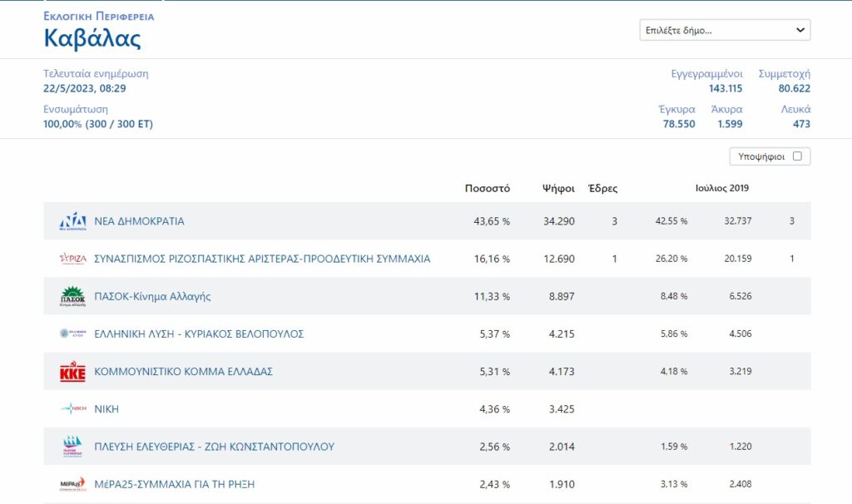Click the Ιούλιος 2019 column header

coord(721,188)
